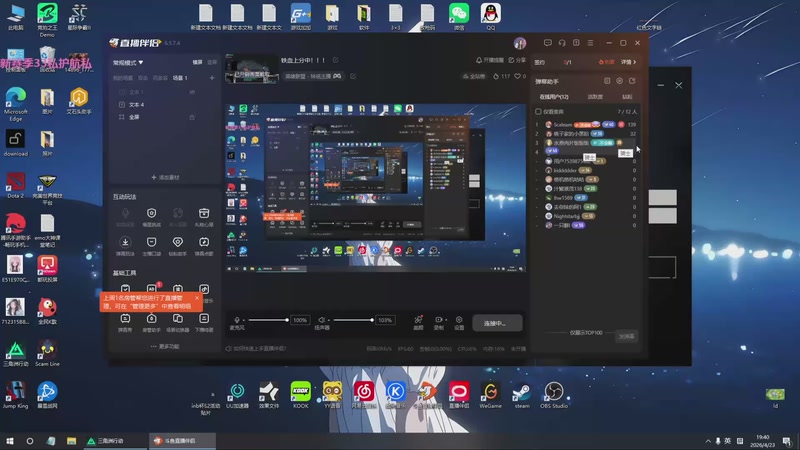Click the speaker volume slider
The height and width of the screenshot is (450, 800).
click(353, 320)
